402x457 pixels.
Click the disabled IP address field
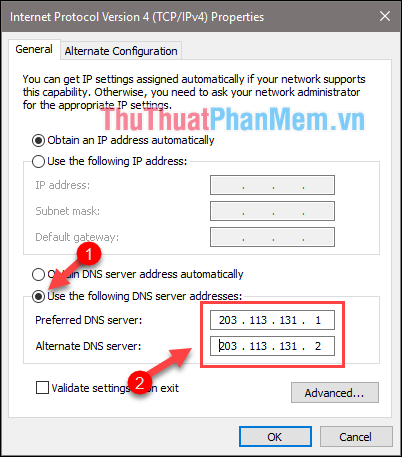coord(272,185)
